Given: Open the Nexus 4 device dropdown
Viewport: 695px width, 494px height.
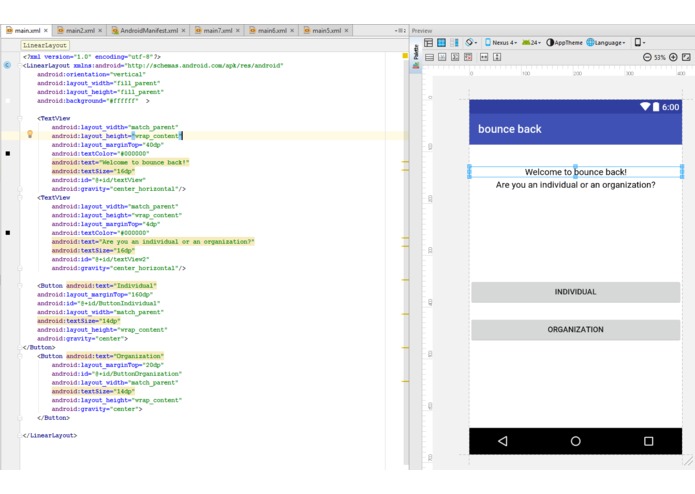Looking at the screenshot, I should tap(501, 43).
